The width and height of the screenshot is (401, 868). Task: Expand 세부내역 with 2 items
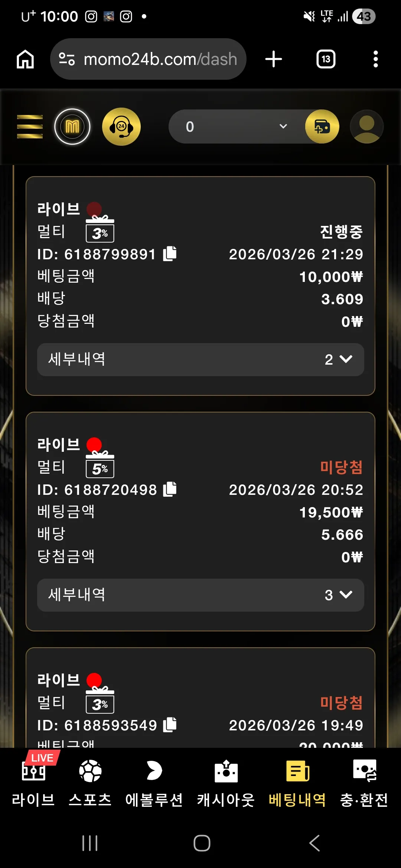(200, 359)
